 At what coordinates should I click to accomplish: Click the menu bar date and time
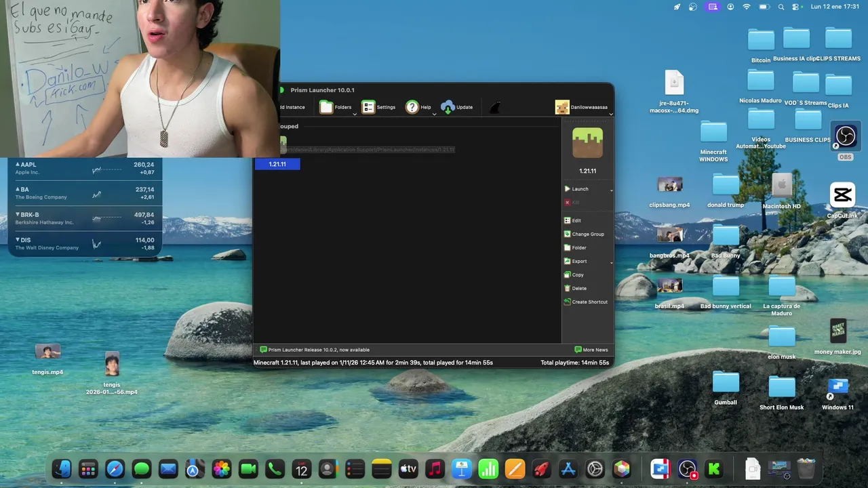tap(835, 7)
